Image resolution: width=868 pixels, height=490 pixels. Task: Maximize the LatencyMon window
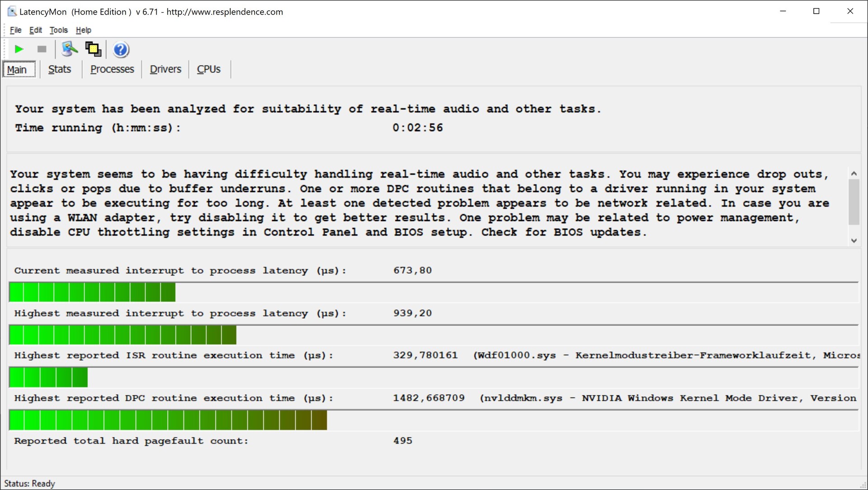click(x=816, y=11)
